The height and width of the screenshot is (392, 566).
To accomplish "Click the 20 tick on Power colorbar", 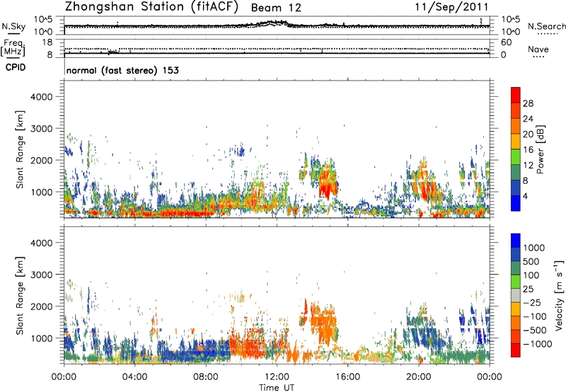I will (x=528, y=134).
